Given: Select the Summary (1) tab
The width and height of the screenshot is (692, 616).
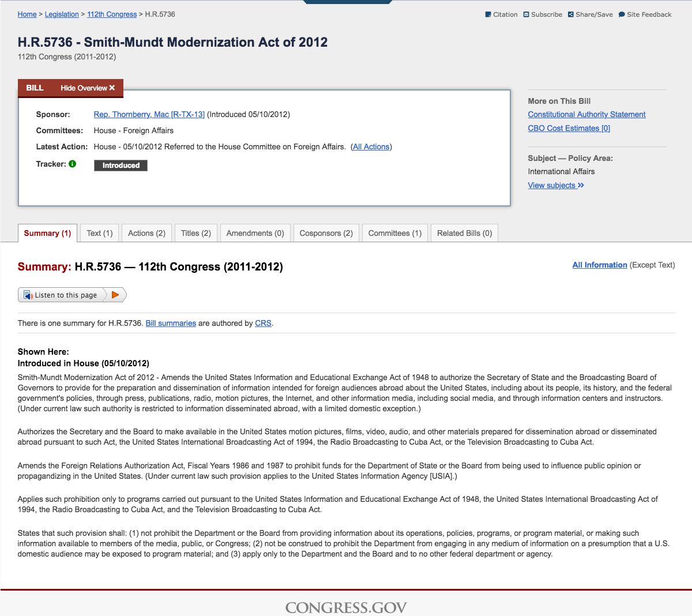Looking at the screenshot, I should point(47,233).
